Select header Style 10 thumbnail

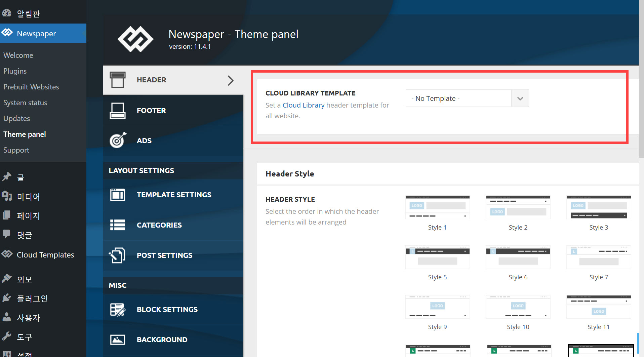click(518, 307)
